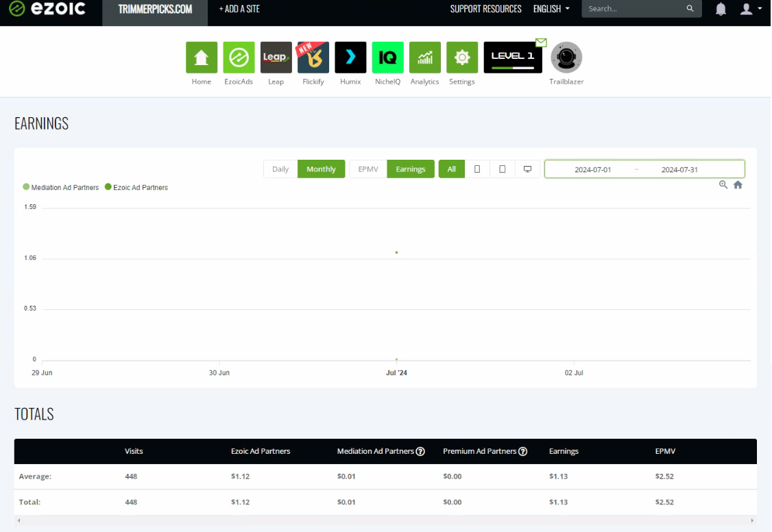Click the Total row Mediation $0.01 value
The width and height of the screenshot is (772, 532).
tap(346, 502)
